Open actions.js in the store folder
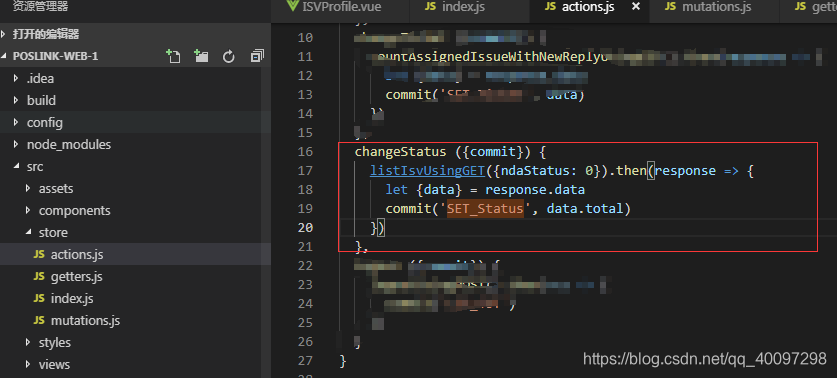This screenshot has width=837, height=378. (77, 255)
